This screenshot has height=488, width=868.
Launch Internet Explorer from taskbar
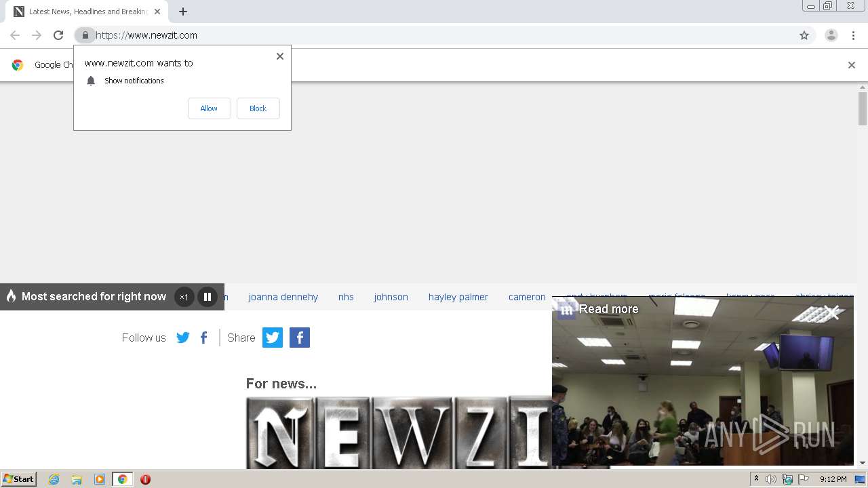pyautogui.click(x=54, y=479)
